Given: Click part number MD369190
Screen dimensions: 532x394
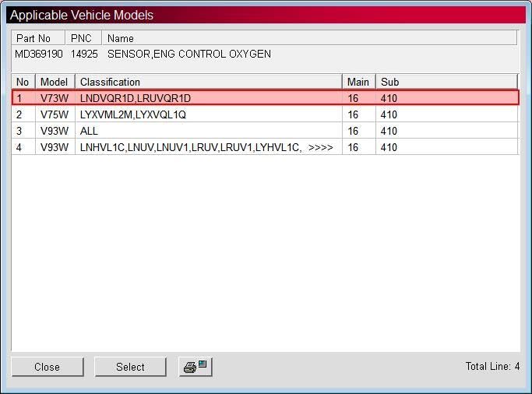Looking at the screenshot, I should pos(39,54).
